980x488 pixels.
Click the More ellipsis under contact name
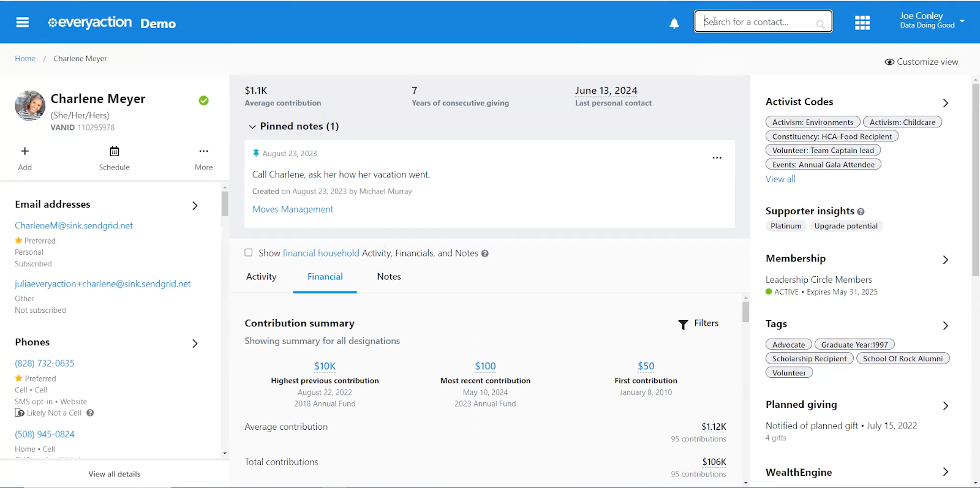point(203,151)
